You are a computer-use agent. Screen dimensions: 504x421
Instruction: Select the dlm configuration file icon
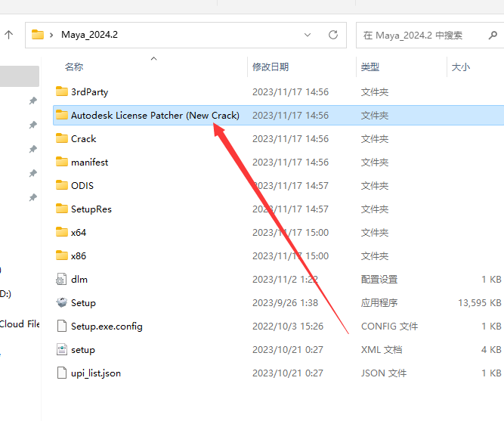coord(62,280)
